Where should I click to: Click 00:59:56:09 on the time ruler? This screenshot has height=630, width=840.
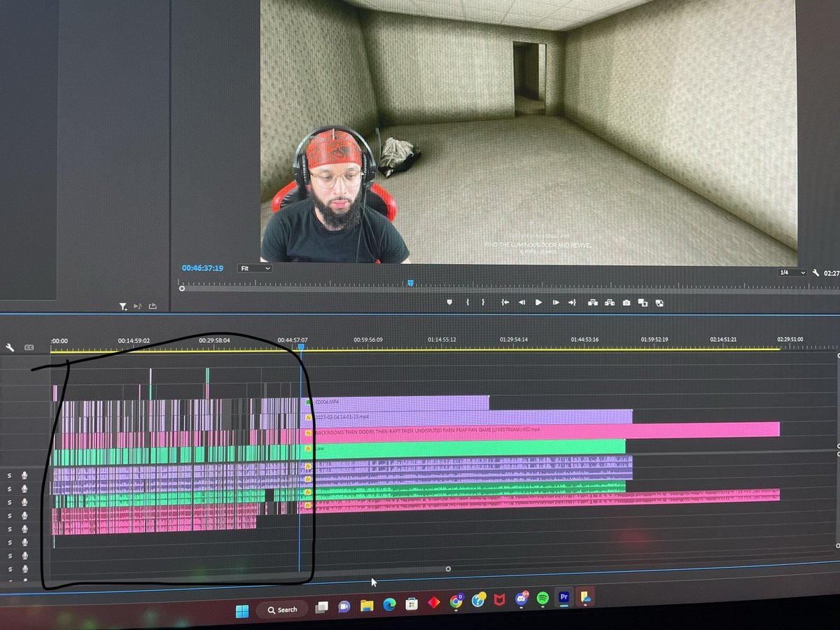click(367, 340)
